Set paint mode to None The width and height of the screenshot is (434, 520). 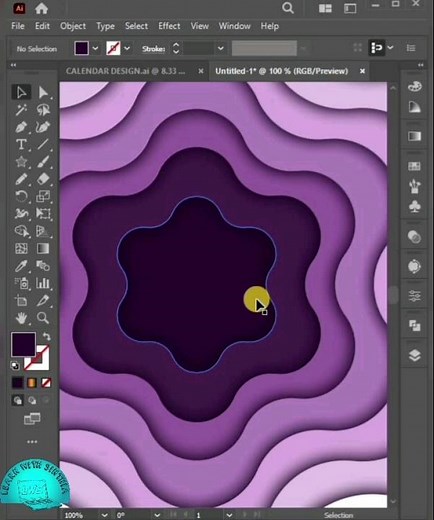point(46,383)
